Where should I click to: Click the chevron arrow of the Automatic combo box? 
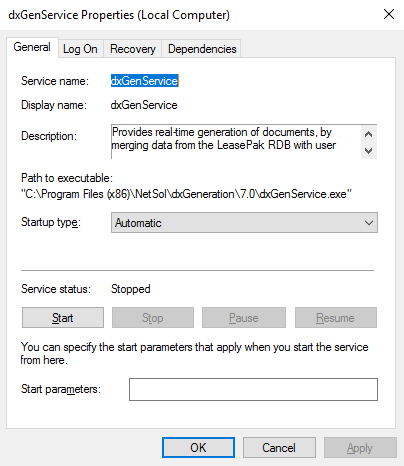(x=369, y=222)
